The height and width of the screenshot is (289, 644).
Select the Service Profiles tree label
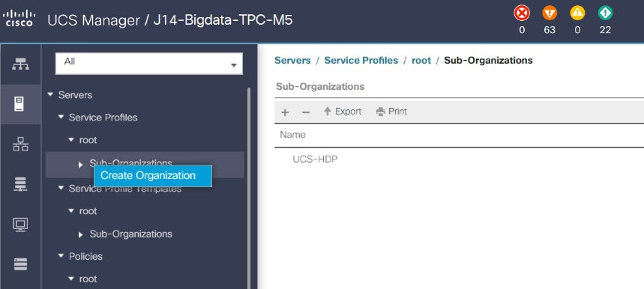pyautogui.click(x=103, y=118)
